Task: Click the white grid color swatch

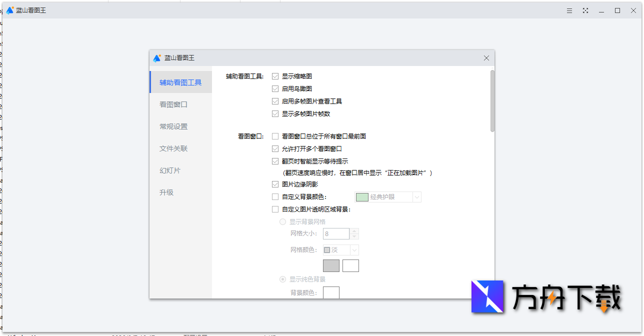Action: [350, 265]
